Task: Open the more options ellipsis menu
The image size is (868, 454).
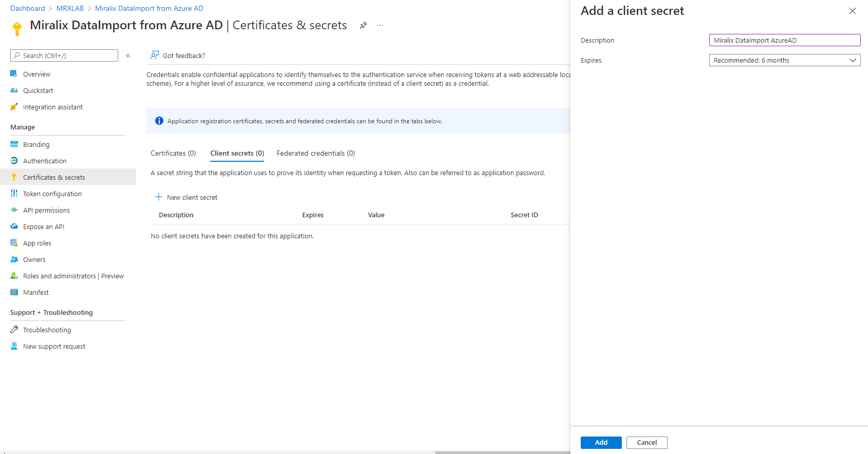Action: point(380,25)
